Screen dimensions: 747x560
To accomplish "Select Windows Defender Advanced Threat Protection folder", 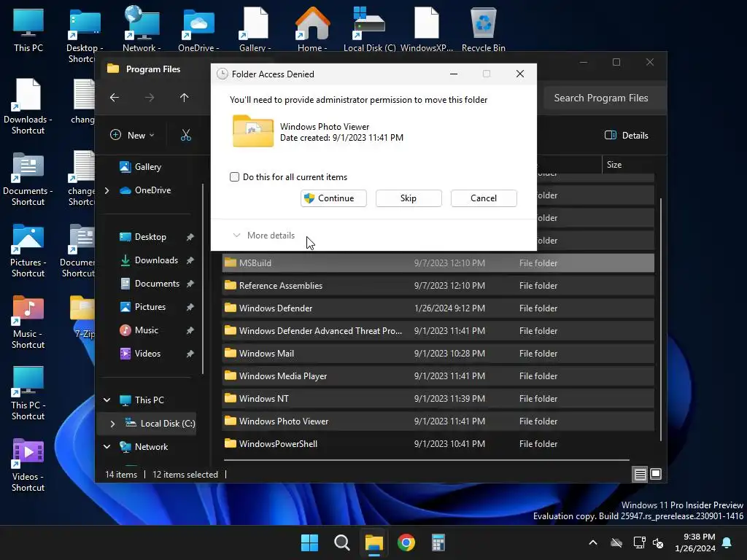I will click(438, 331).
